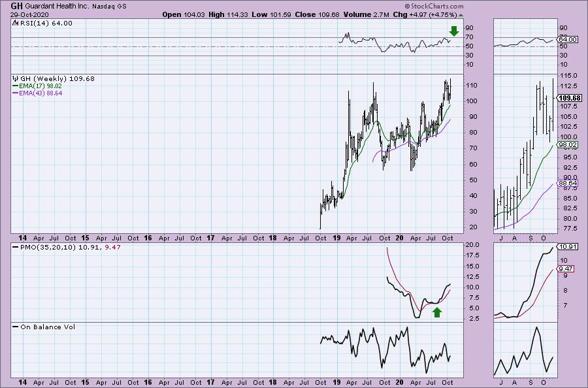588x388 pixels.
Task: Click the boxed 98.02 EMA value tag
Action: [567, 145]
